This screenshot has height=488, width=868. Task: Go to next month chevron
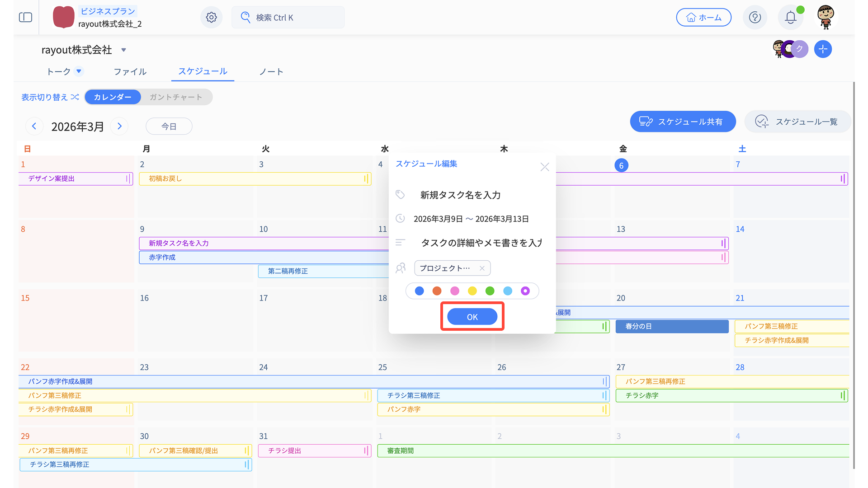point(119,127)
